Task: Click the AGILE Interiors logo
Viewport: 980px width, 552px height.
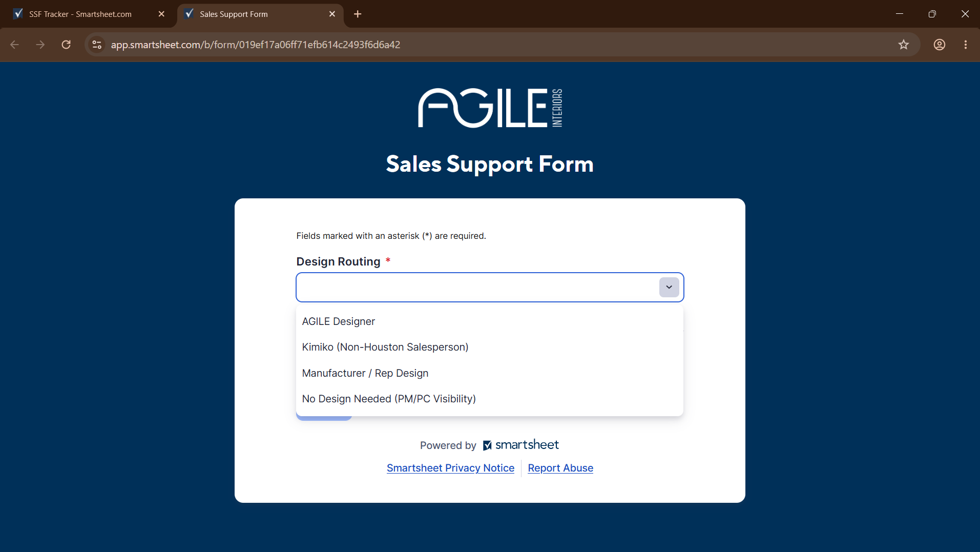Action: click(x=490, y=108)
